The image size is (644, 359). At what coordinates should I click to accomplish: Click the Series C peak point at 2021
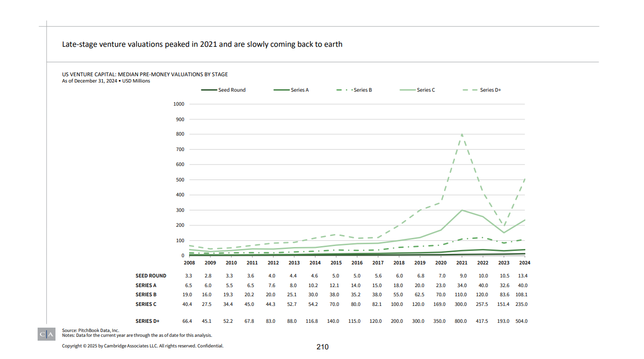point(462,210)
